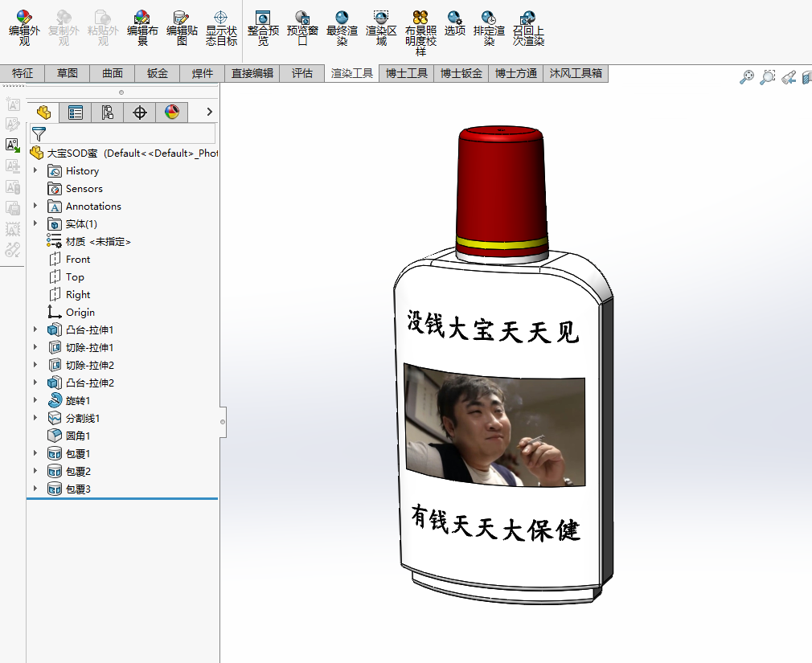Screen dimensions: 812x663
Task: Click the Zoom to Fit icon
Action: (x=746, y=78)
